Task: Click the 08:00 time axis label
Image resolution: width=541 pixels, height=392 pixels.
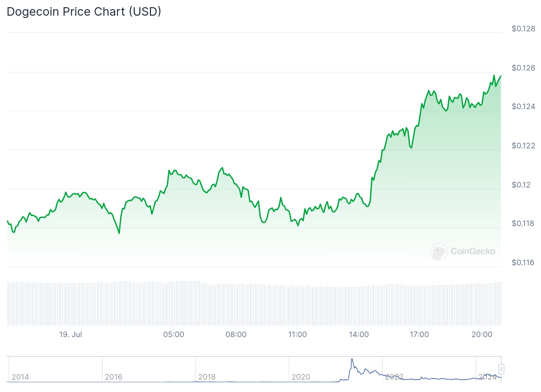Action: (x=236, y=335)
